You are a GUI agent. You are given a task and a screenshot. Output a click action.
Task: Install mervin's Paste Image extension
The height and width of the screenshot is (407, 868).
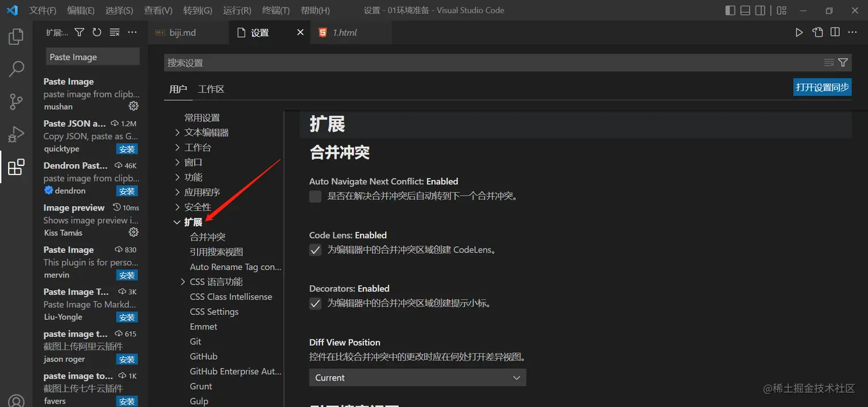pyautogui.click(x=127, y=276)
